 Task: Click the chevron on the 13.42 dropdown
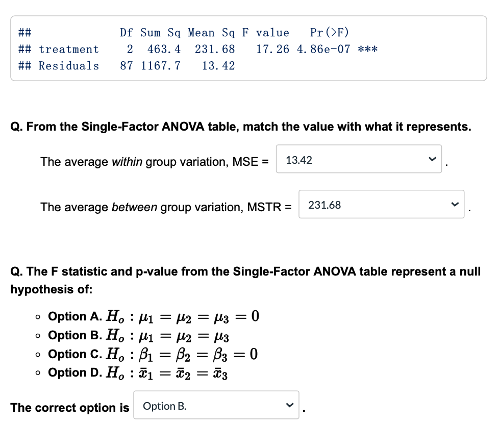[x=432, y=160]
